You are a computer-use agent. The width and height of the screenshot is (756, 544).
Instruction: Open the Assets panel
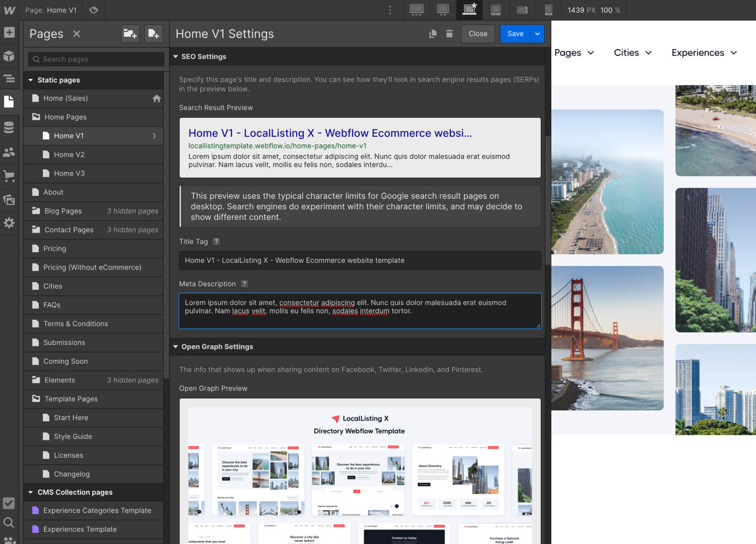pos(9,200)
